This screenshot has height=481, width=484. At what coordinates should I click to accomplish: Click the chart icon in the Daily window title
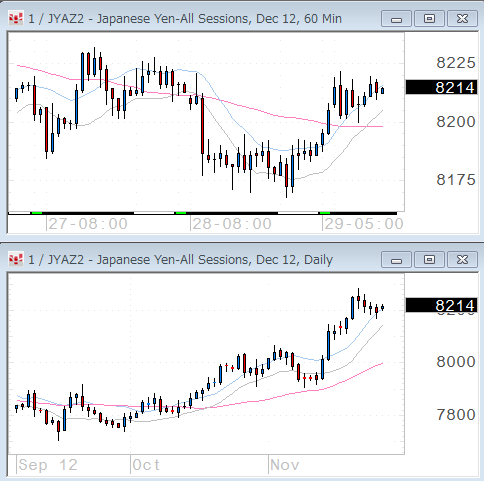tap(16, 259)
